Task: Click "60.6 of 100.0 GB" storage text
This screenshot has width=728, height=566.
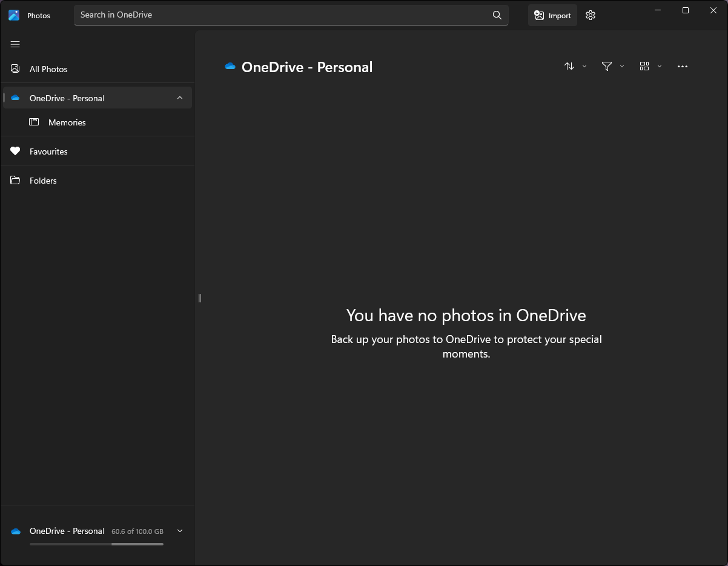Action: click(137, 531)
